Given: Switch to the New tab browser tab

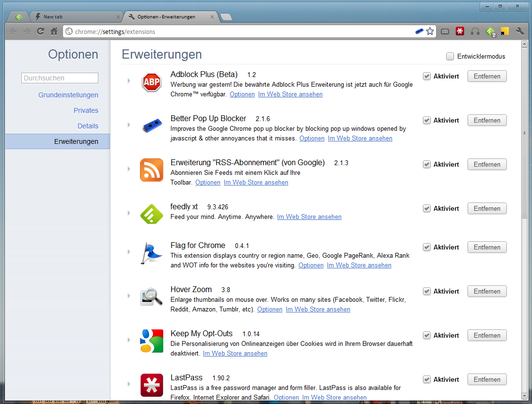Looking at the screenshot, I should tap(77, 16).
